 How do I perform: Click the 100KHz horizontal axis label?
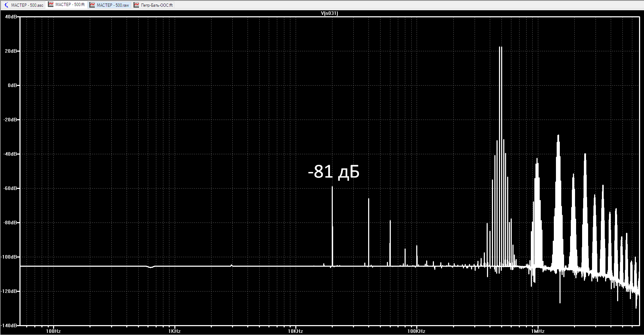pyautogui.click(x=416, y=331)
